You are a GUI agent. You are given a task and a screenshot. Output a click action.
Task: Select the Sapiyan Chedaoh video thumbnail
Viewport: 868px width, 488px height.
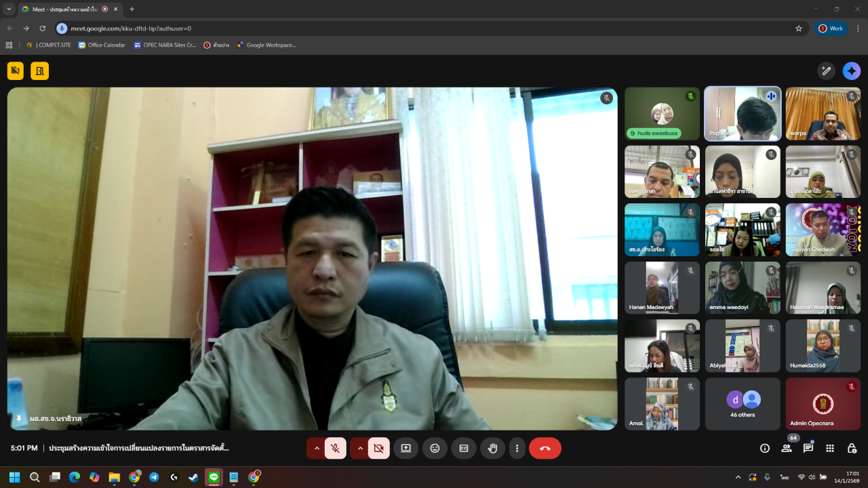click(823, 230)
